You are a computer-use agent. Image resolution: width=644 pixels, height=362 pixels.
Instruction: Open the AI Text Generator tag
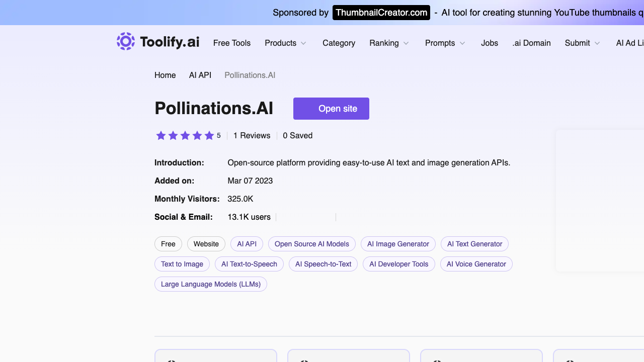[x=474, y=244]
